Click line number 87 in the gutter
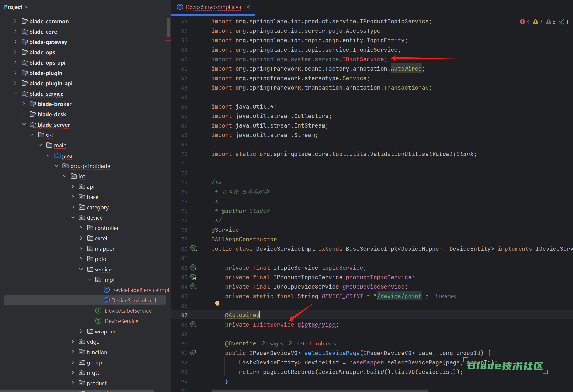This screenshot has height=392, width=573. point(184,315)
